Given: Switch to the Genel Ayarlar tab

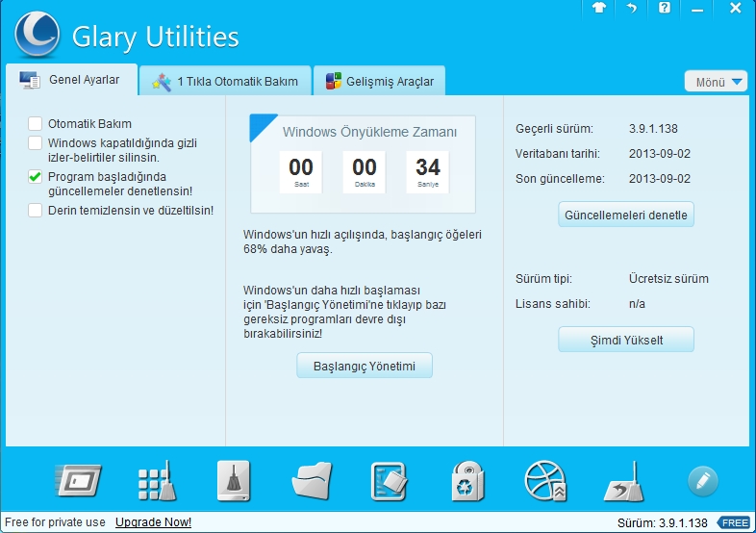Looking at the screenshot, I should (72, 80).
